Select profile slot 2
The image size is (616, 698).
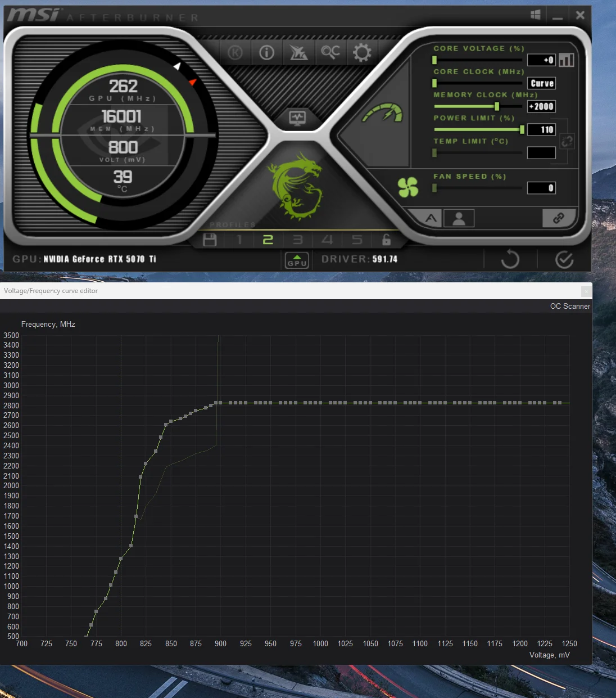(268, 240)
